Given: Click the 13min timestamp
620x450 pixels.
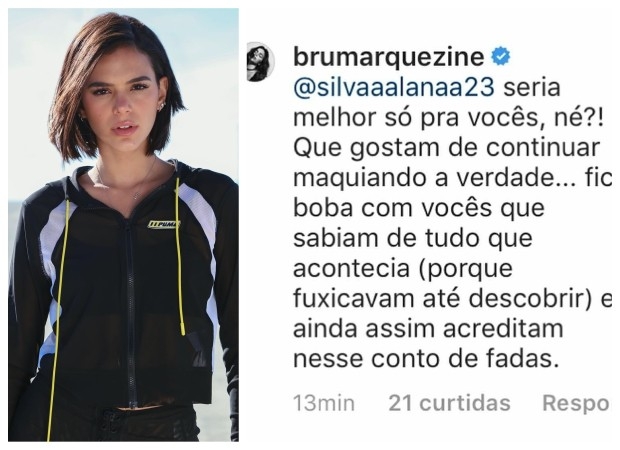Looking at the screenshot, I should 324,403.
